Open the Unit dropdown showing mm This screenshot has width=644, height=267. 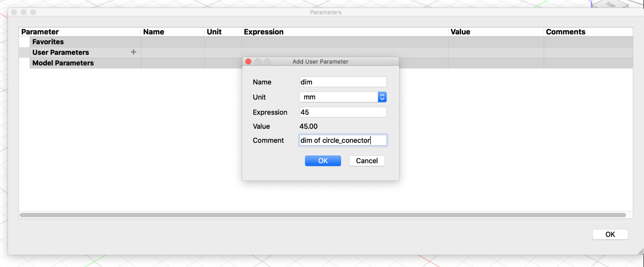pyautogui.click(x=343, y=97)
